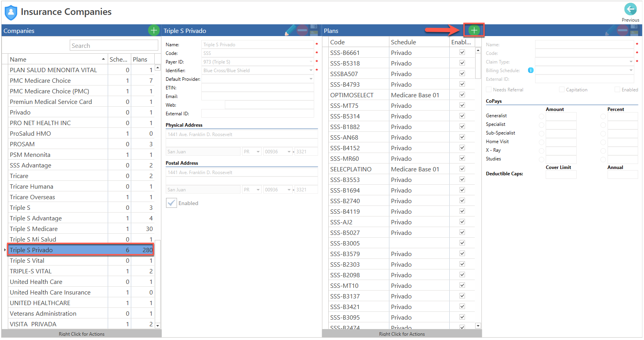This screenshot has width=644, height=340.
Task: Sort plans by Code column header
Action: (x=358, y=42)
